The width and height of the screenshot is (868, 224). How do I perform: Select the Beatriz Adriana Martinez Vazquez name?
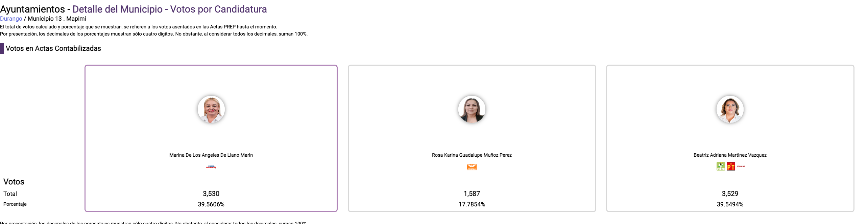[730, 155]
